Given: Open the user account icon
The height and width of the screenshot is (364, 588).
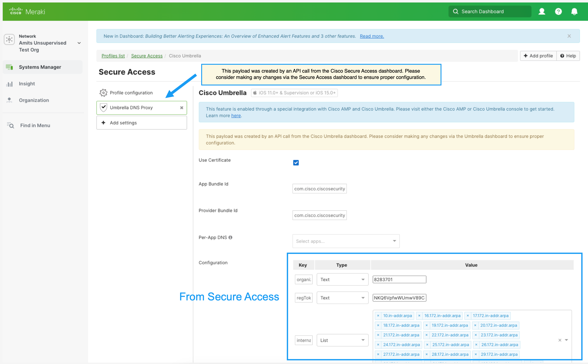Looking at the screenshot, I should point(542,11).
